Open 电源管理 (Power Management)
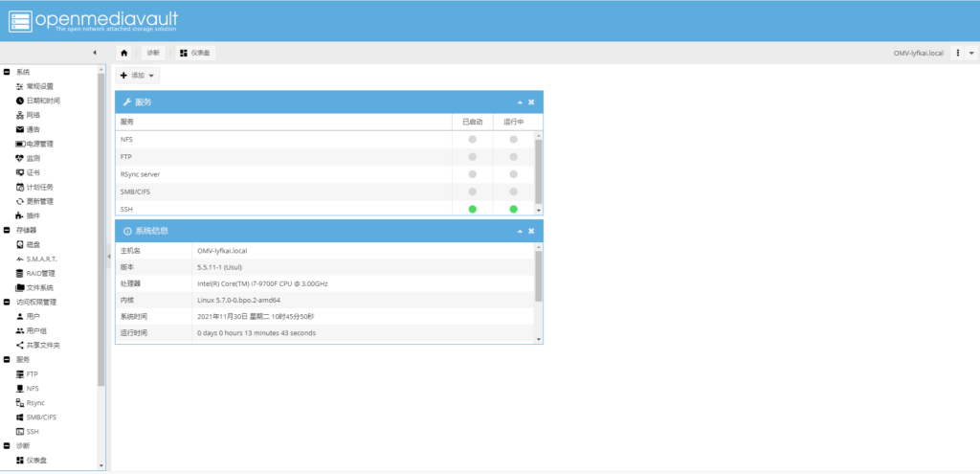Screen dimensions: 980x474 point(39,144)
